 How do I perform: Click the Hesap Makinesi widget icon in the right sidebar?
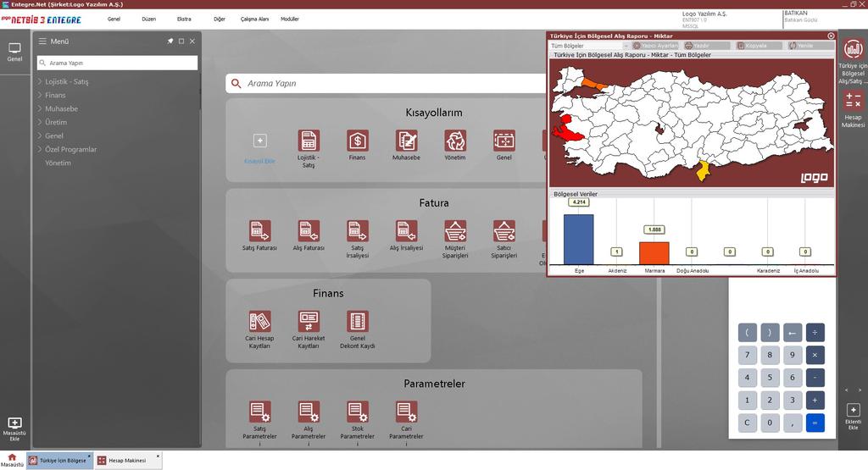[853, 101]
